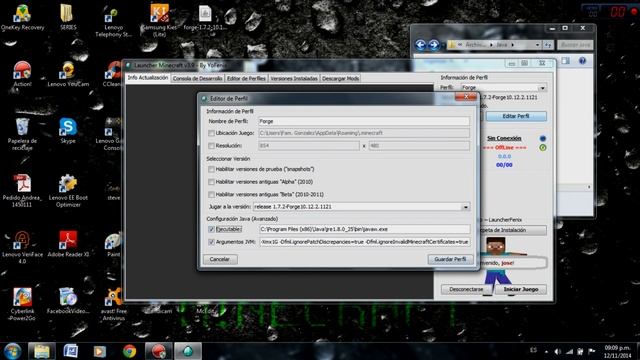640x360 pixels.
Task: Open Lenovo YouCam desktop shortcut
Action: click(68, 74)
